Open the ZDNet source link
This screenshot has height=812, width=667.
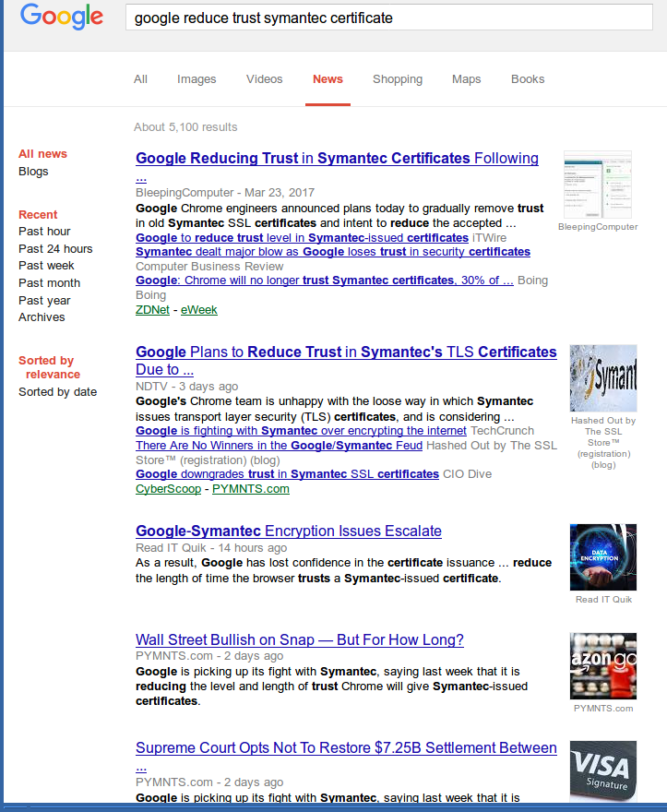[x=152, y=310]
